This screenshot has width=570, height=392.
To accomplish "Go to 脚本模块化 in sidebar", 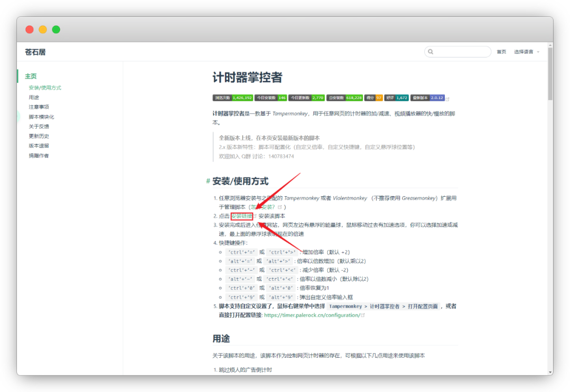I will point(42,117).
